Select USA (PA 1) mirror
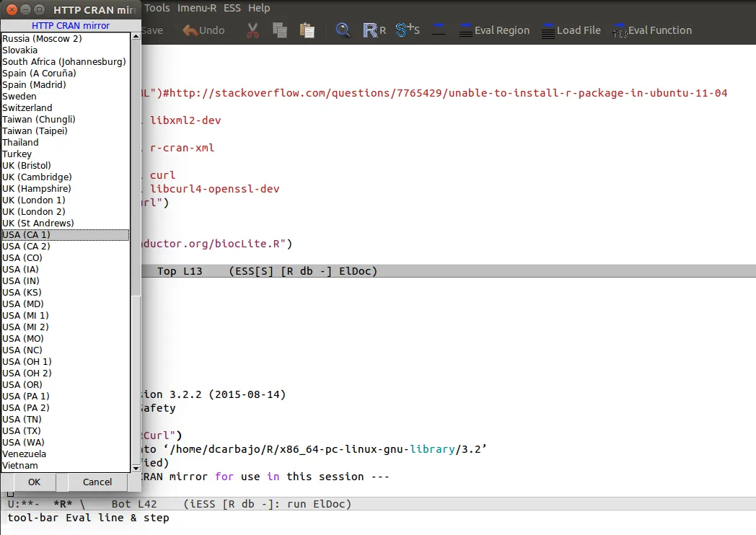 (66, 396)
